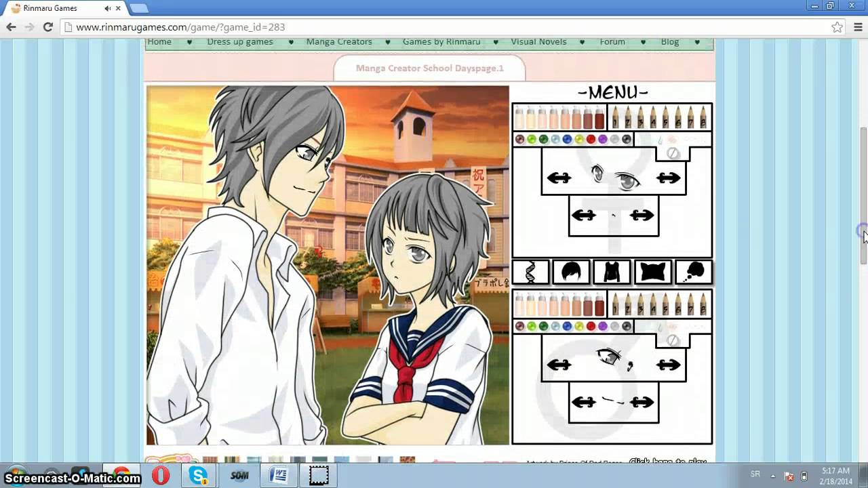Select pencil number 6 in the male panel
This screenshot has width=868, height=488.
pyautogui.click(x=677, y=304)
